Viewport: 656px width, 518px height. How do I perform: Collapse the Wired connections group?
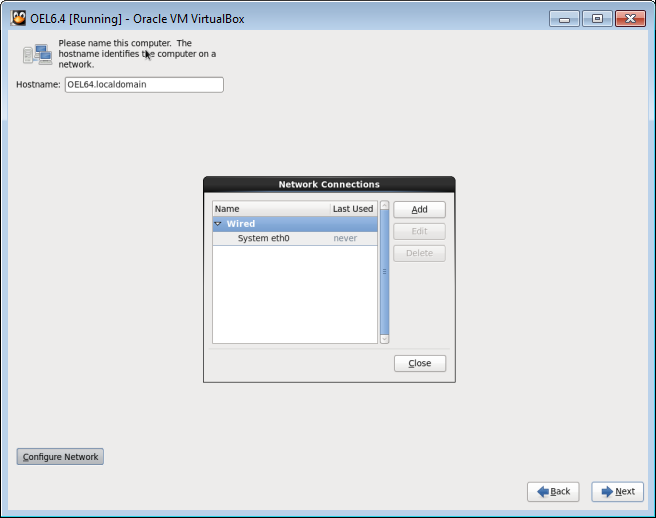tap(218, 224)
